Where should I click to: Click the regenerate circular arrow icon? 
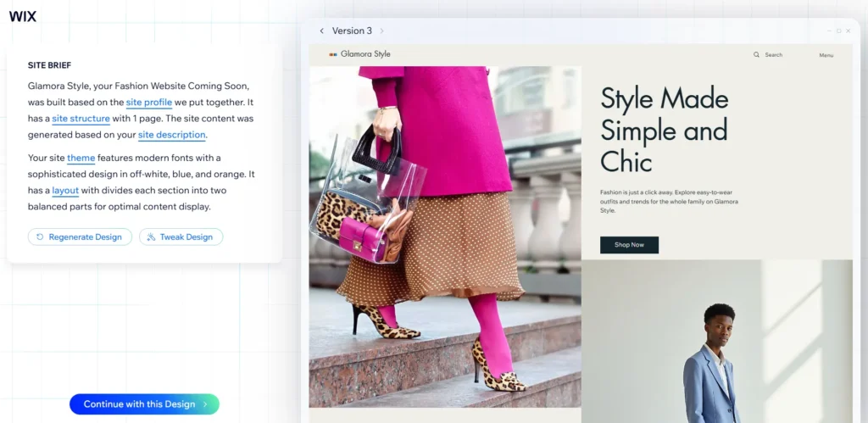(40, 237)
